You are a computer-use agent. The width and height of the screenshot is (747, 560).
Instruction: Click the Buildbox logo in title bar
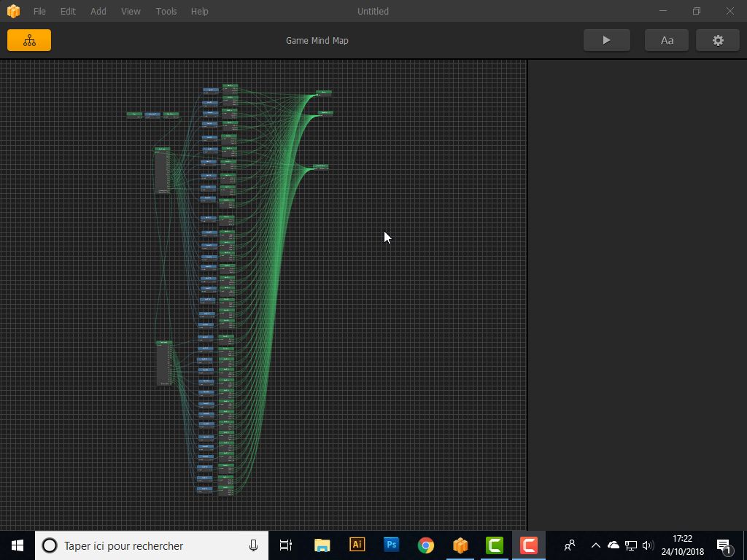[13, 12]
